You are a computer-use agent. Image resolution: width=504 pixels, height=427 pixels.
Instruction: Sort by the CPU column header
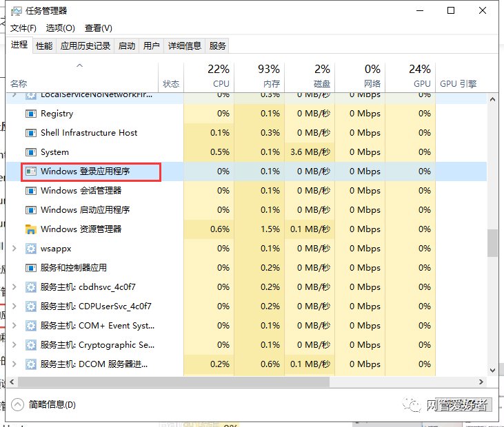point(209,77)
